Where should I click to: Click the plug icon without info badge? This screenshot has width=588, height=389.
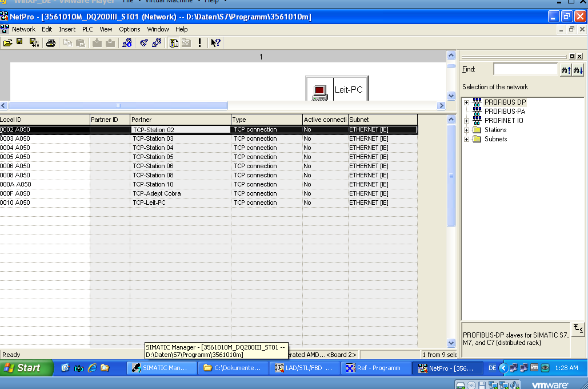[x=157, y=43]
